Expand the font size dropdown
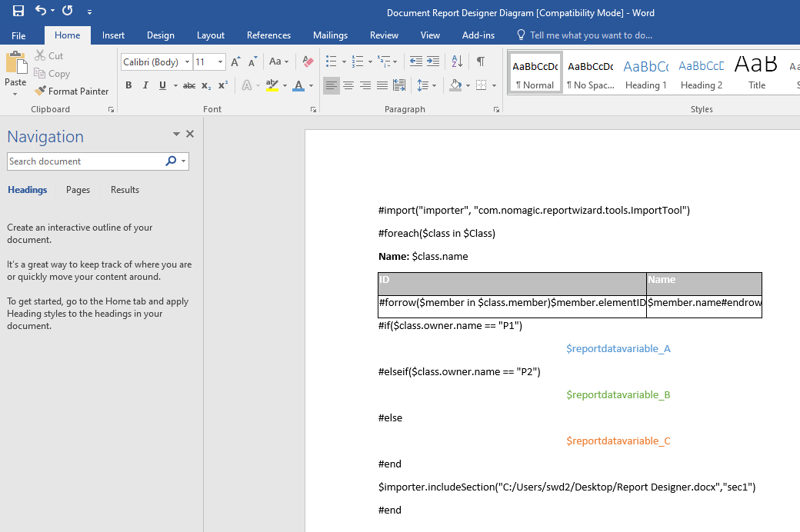This screenshot has height=532, width=800. pyautogui.click(x=221, y=62)
